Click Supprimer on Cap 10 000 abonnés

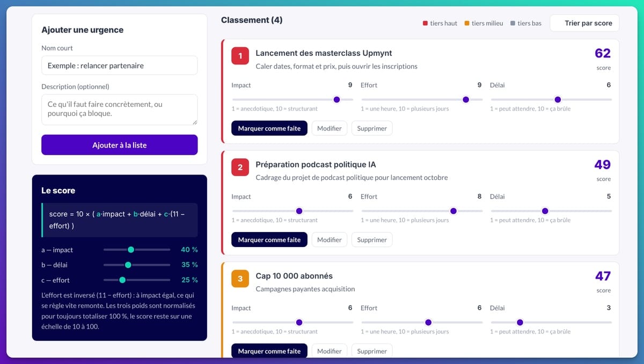pos(372,351)
